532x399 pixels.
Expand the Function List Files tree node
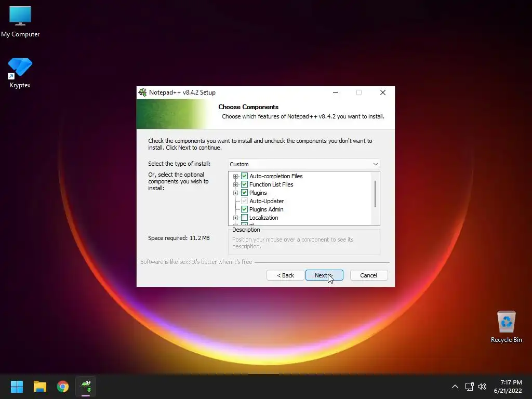click(x=235, y=184)
